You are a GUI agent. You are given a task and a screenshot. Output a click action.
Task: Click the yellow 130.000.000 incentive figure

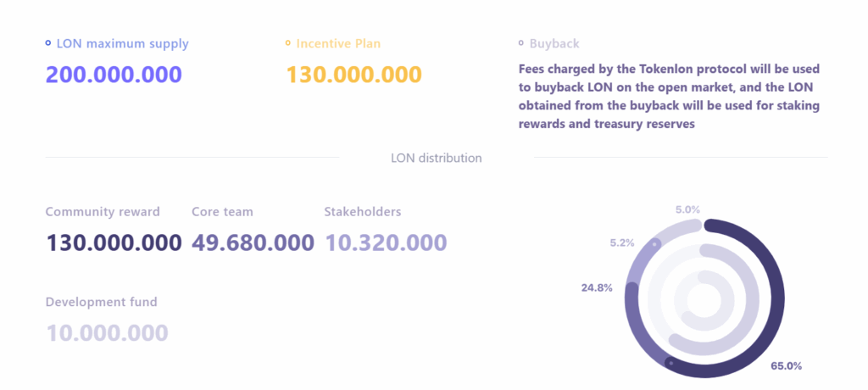point(353,74)
